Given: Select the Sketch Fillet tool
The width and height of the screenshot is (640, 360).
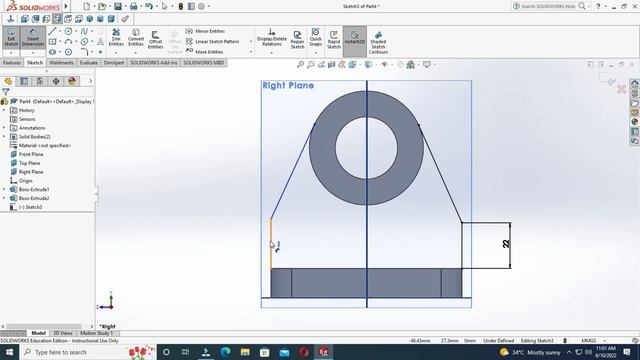Looking at the screenshot, I should coord(84,52).
